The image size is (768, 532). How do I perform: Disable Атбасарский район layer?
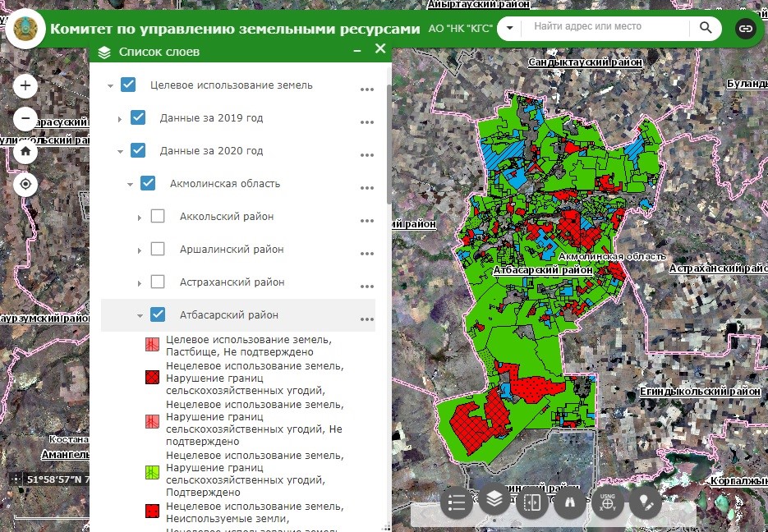(158, 314)
